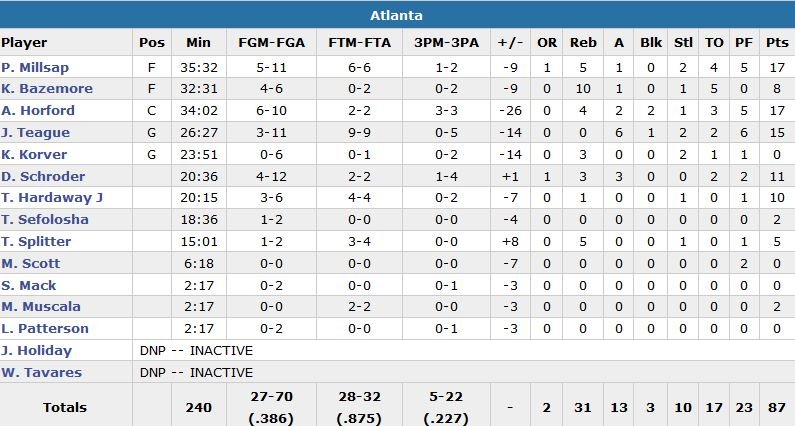795x426 pixels.
Task: Click J. Holiday inactive player link
Action: point(37,351)
